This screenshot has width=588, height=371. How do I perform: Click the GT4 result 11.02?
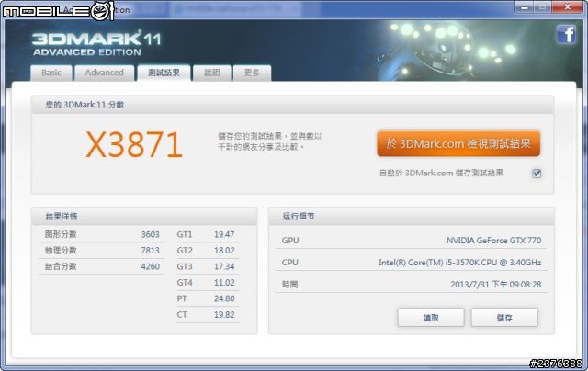coord(224,283)
